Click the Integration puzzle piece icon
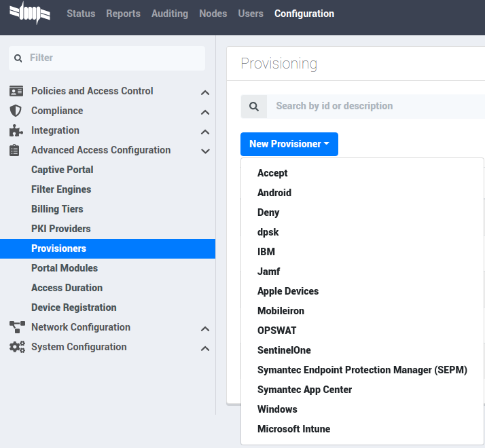This screenshot has height=448, width=485. click(x=16, y=130)
